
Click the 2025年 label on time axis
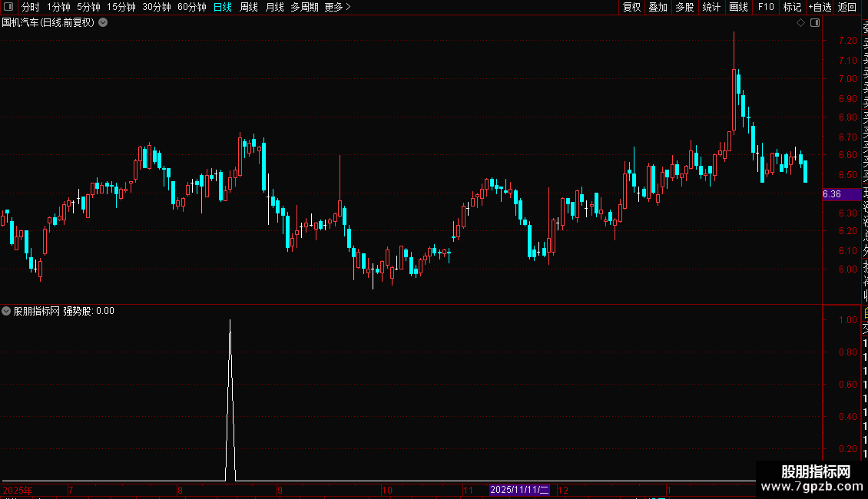(18, 490)
